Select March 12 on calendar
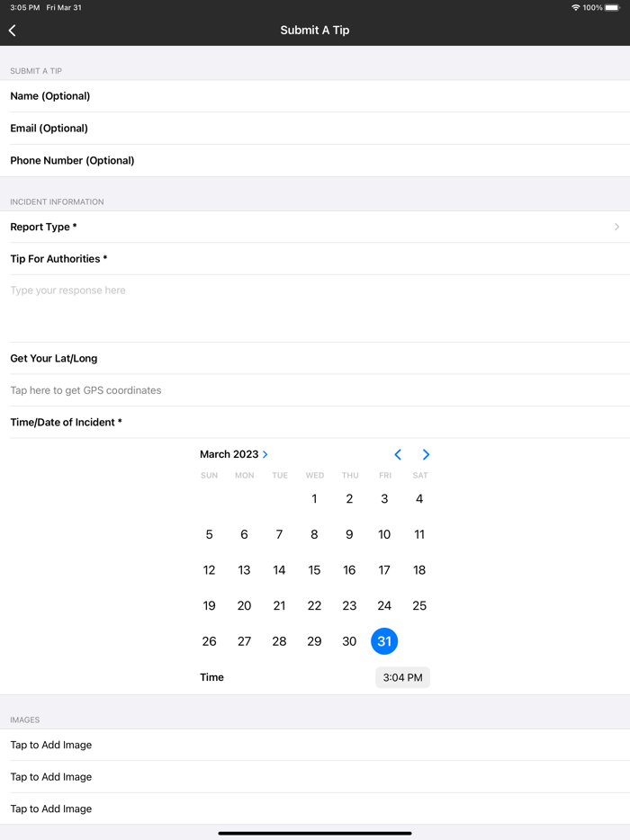The image size is (630, 840). point(209,570)
